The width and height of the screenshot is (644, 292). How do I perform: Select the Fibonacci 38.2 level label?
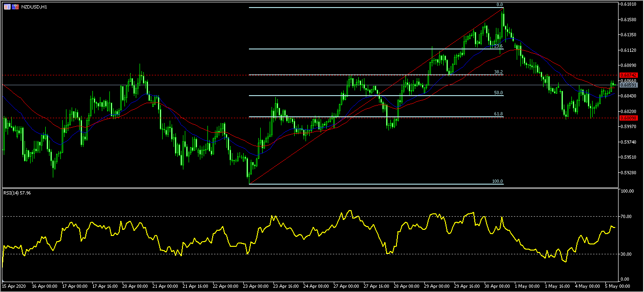tap(499, 72)
